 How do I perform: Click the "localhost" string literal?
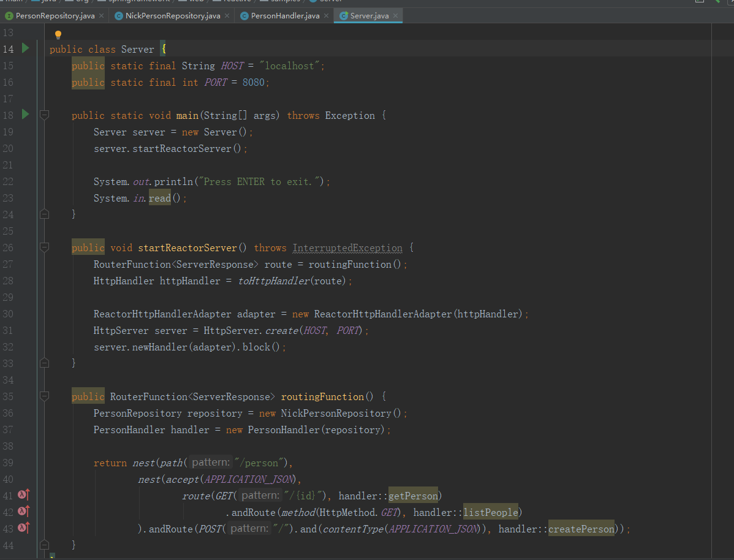click(x=289, y=66)
